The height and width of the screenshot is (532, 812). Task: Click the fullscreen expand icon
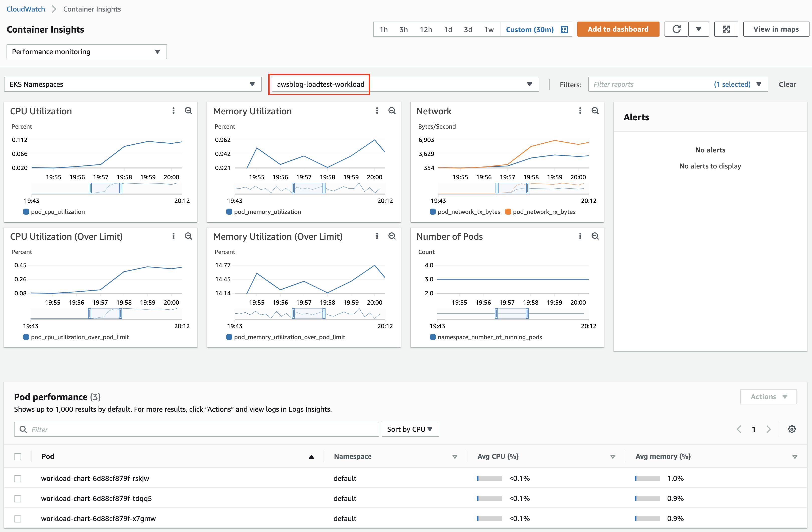pyautogui.click(x=726, y=29)
